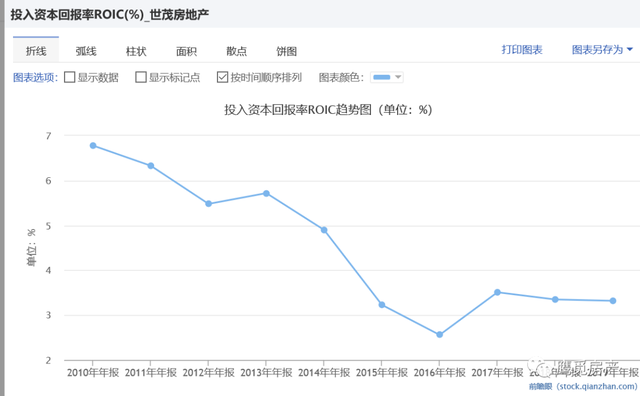Open the 图表另存为 save-as dropdown
Viewport: 640px width, 396px height.
pyautogui.click(x=602, y=50)
